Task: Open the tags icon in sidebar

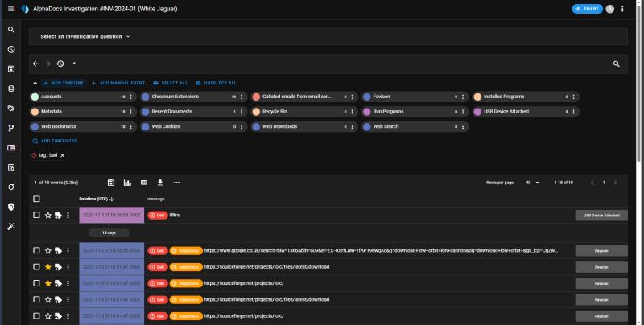Action: (11, 108)
